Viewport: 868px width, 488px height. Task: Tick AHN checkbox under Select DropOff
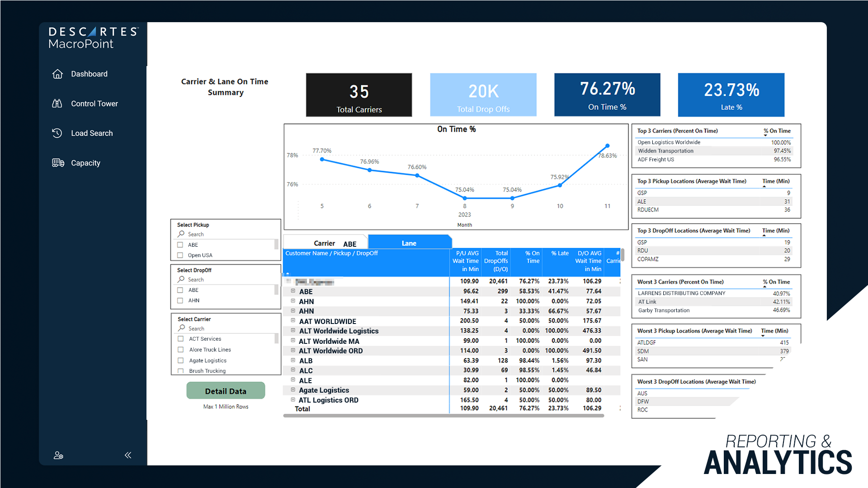click(x=180, y=300)
